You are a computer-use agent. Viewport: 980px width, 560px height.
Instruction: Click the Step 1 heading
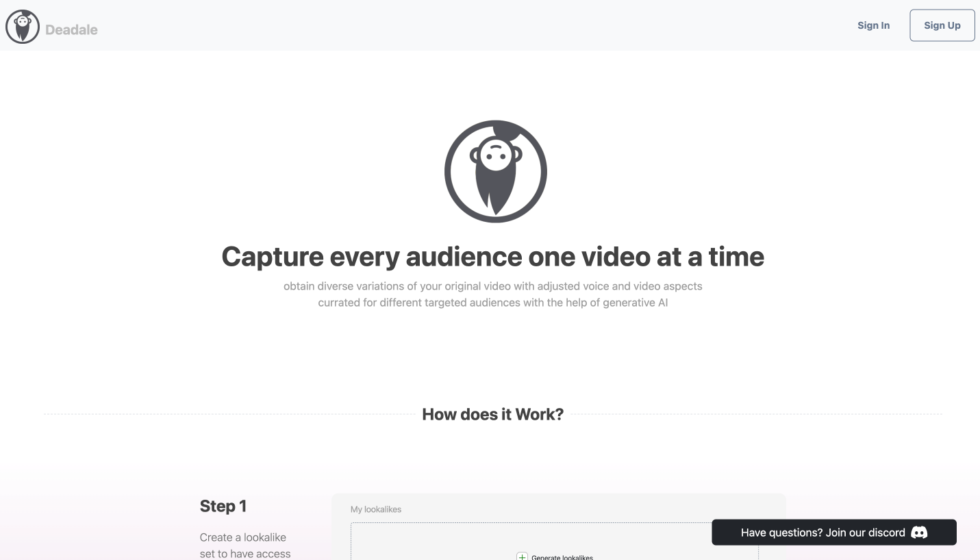223,506
